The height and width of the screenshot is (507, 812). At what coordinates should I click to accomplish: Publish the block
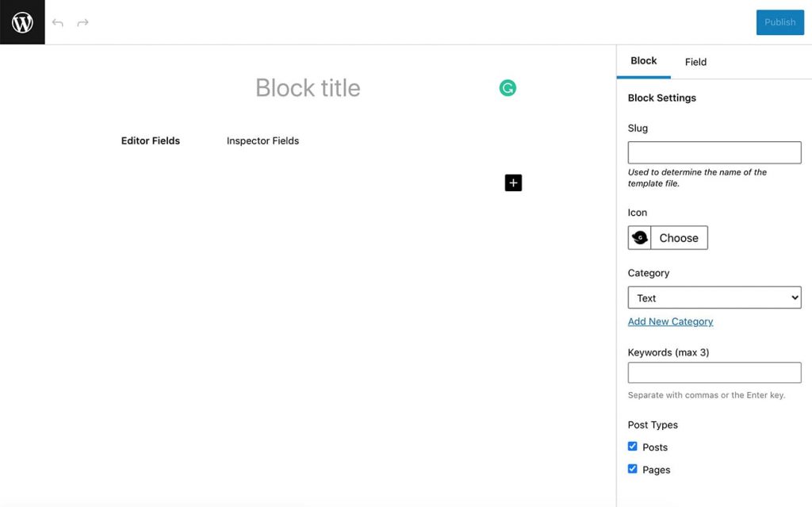[780, 22]
